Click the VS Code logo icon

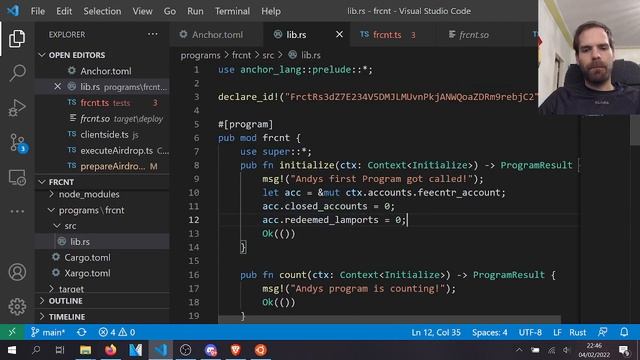coord(13,11)
